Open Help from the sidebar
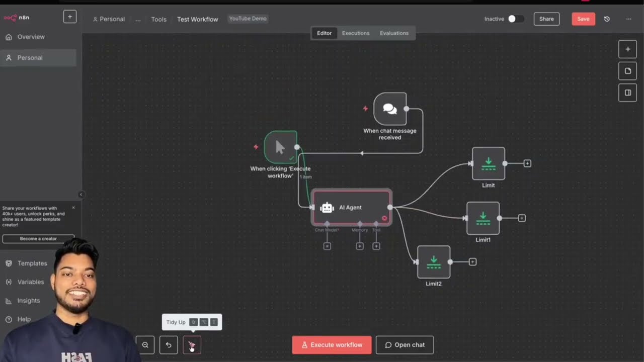 click(x=24, y=319)
